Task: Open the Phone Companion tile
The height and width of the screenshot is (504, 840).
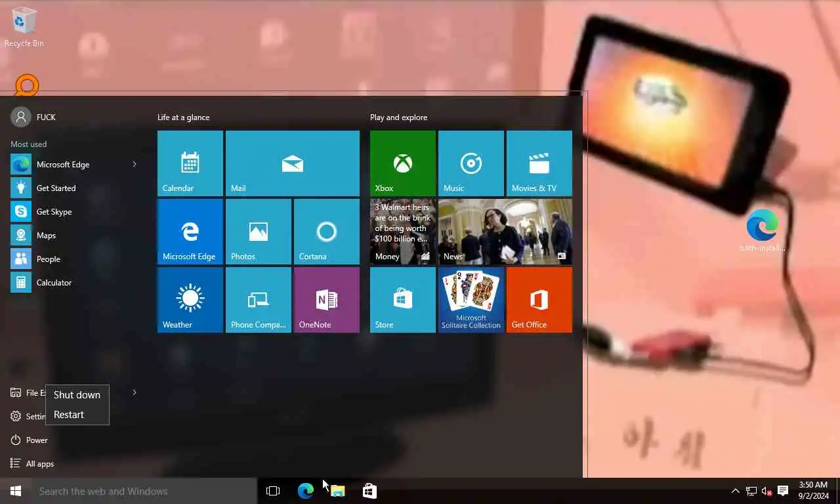Action: (x=259, y=300)
